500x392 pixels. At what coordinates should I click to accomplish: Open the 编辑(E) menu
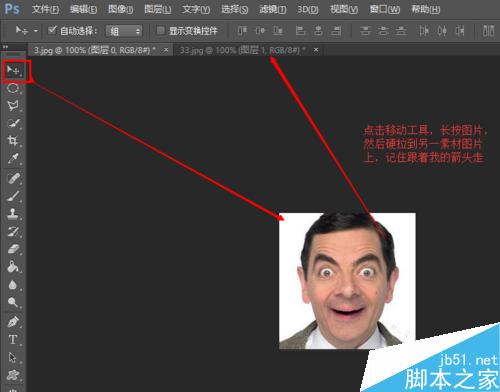pyautogui.click(x=83, y=9)
